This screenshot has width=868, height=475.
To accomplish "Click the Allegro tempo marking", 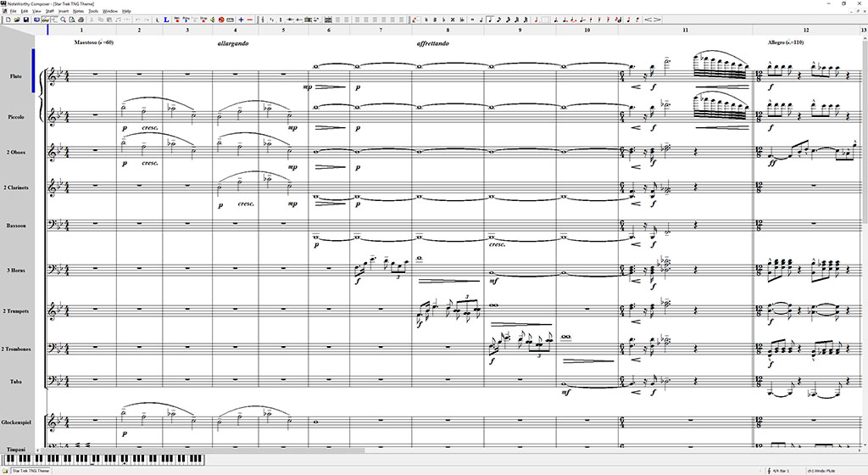I will pos(786,42).
